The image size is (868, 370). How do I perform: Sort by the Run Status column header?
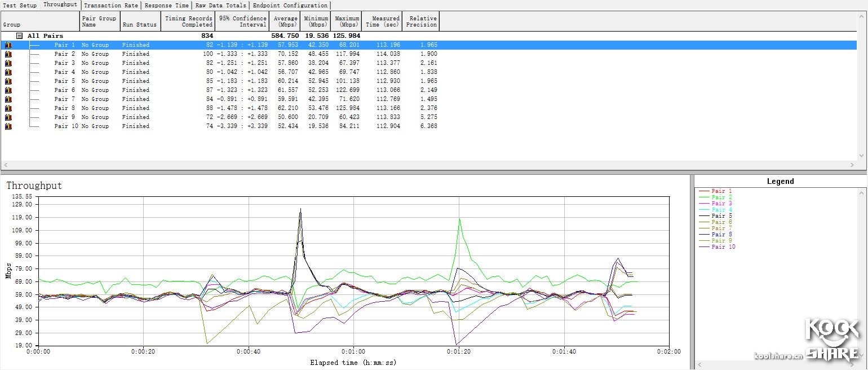pos(139,25)
